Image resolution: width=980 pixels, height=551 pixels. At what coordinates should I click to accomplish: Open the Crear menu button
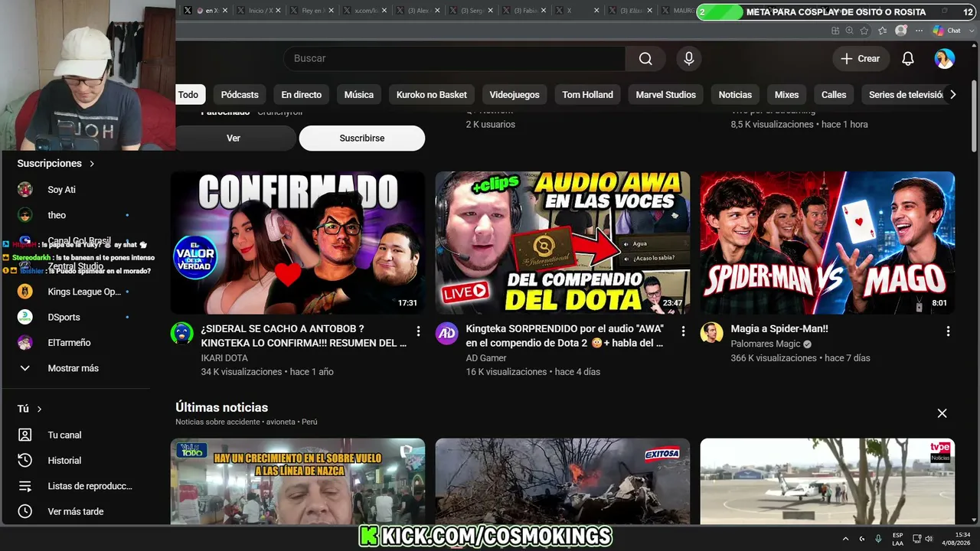(x=861, y=59)
